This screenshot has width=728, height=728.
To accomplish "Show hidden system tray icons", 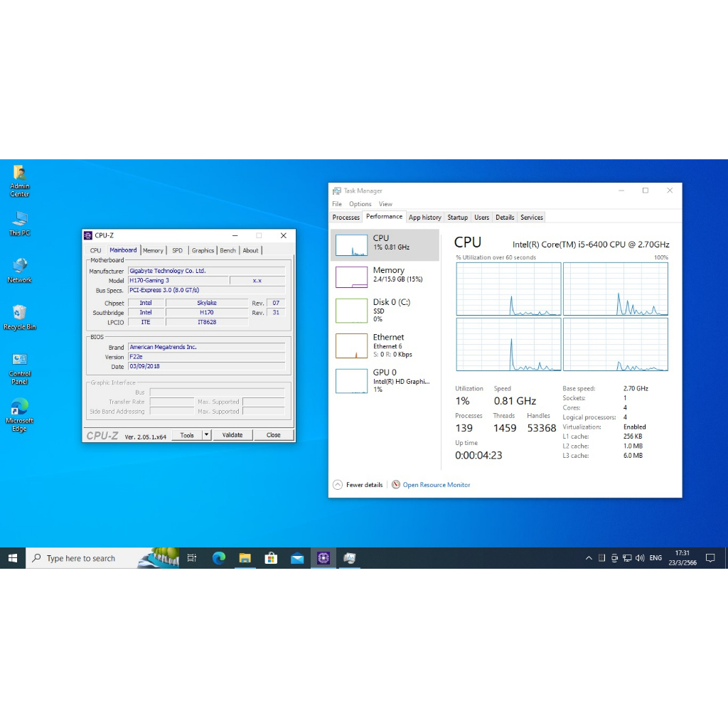I will click(x=589, y=558).
